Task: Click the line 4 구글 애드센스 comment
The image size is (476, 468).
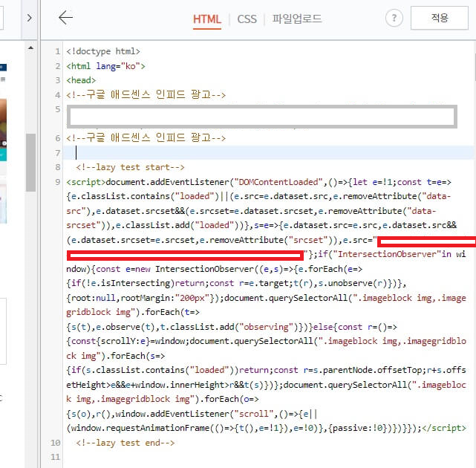Action: pyautogui.click(x=146, y=95)
